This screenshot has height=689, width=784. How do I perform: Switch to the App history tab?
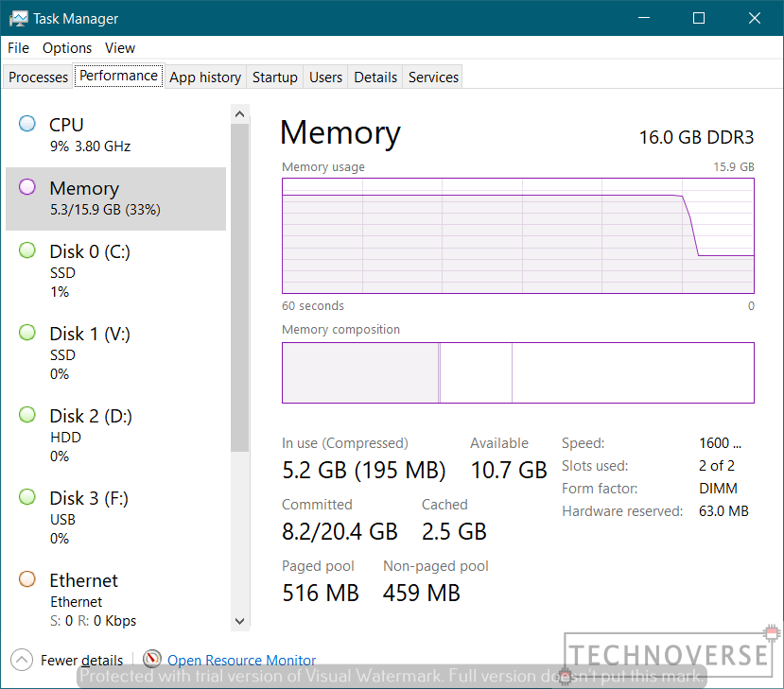pos(205,78)
